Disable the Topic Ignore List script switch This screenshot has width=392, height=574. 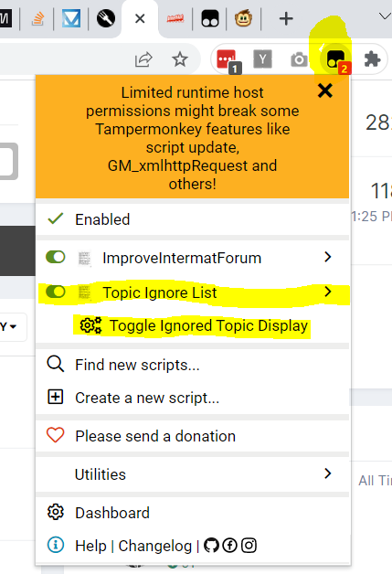55,292
